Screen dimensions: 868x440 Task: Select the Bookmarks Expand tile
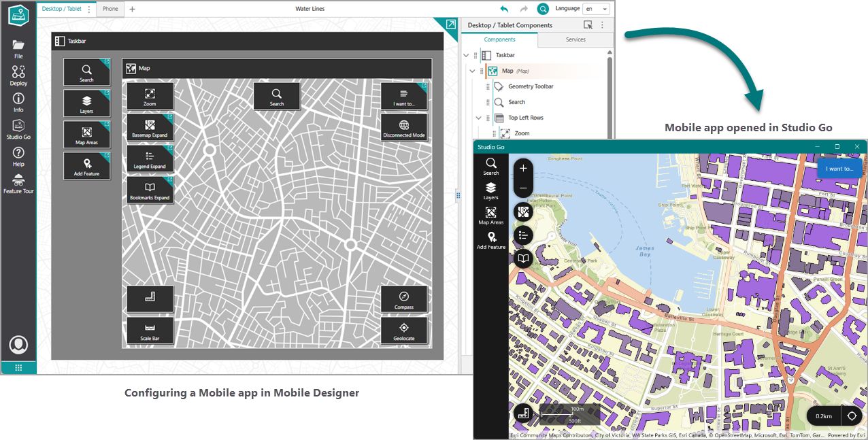pyautogui.click(x=150, y=190)
